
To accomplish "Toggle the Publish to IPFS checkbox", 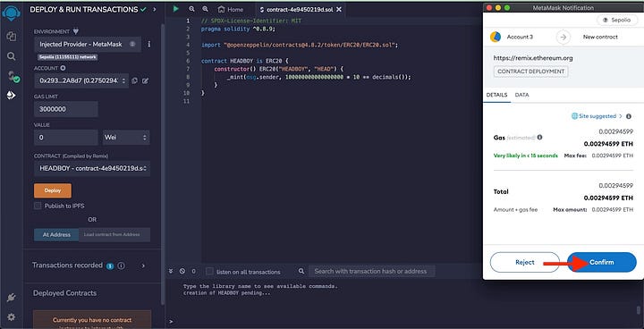I will coord(38,206).
